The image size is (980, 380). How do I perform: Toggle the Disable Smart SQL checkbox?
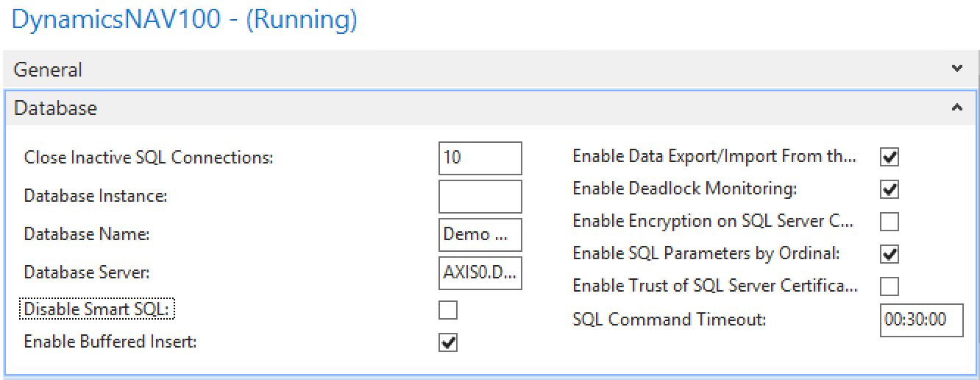(448, 310)
